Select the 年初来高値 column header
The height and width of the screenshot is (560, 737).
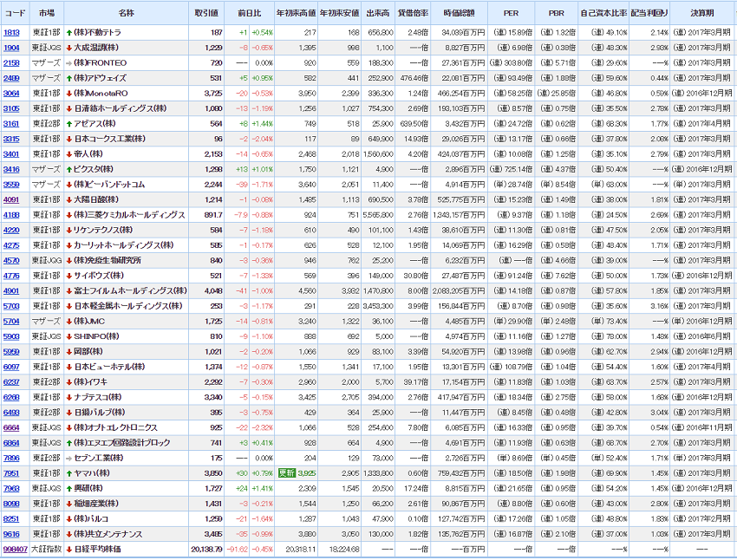pos(297,13)
